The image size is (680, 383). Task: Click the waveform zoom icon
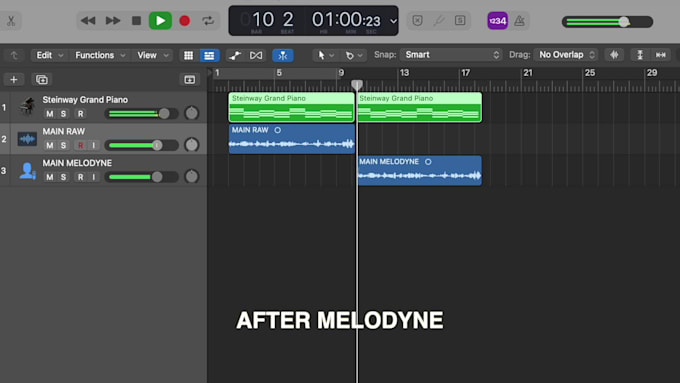click(614, 55)
